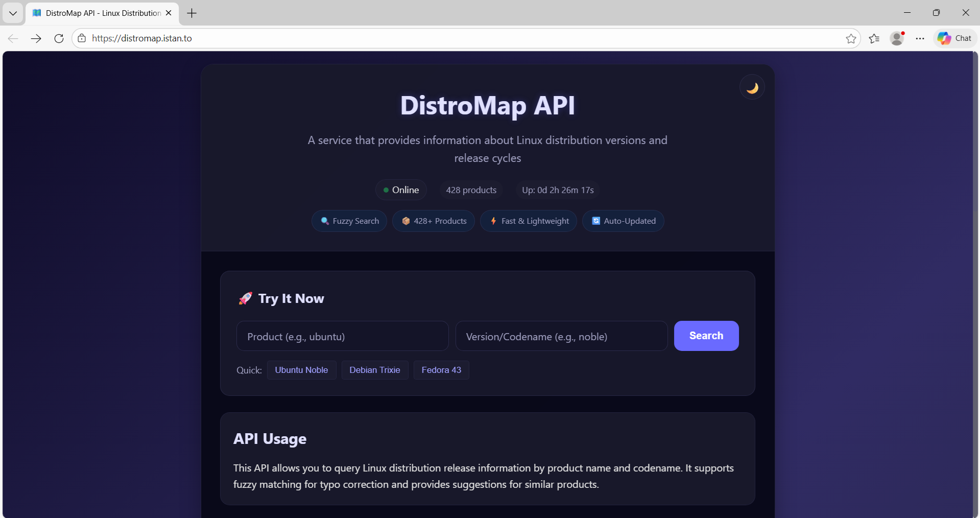
Task: Click the Search button
Action: pos(706,336)
